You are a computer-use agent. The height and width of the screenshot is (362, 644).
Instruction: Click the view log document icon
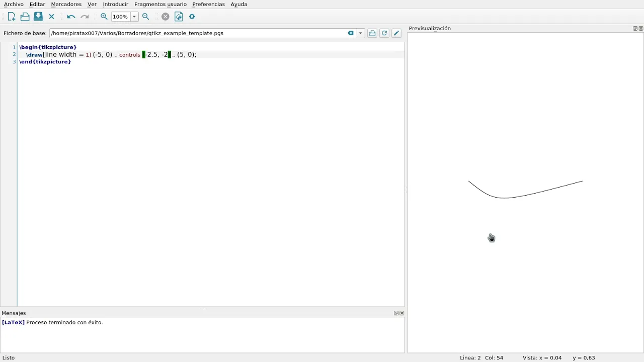[179, 17]
